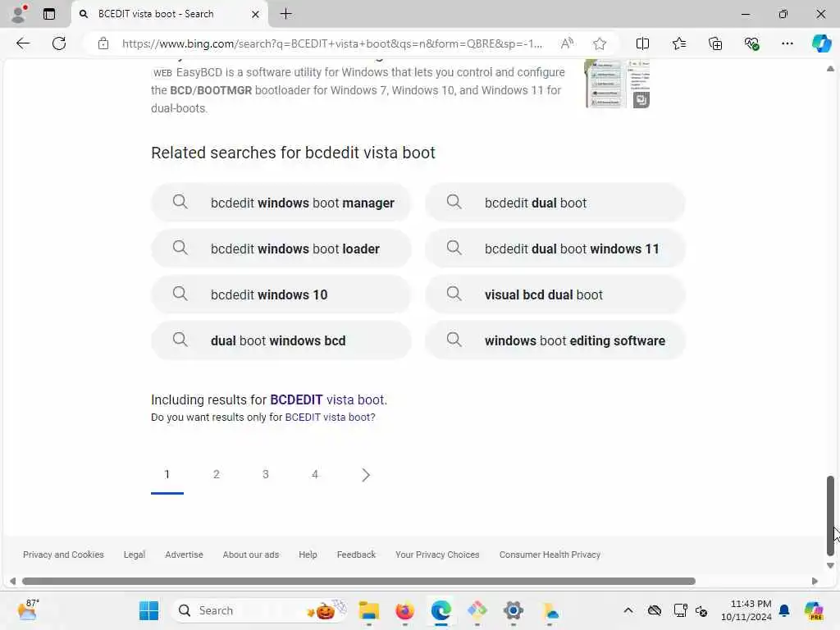Open clock showing 11:43 PM

tap(746, 610)
